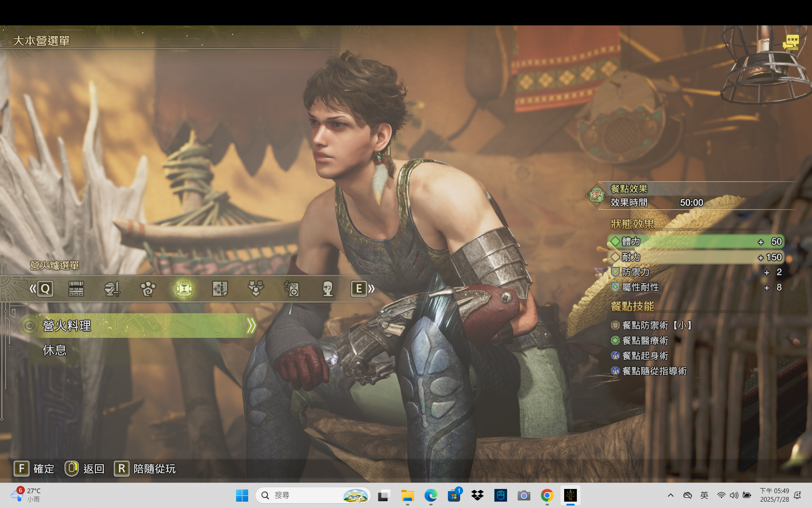Image resolution: width=812 pixels, height=508 pixels.
Task: Click the 屬性耐性 icon
Action: (615, 287)
